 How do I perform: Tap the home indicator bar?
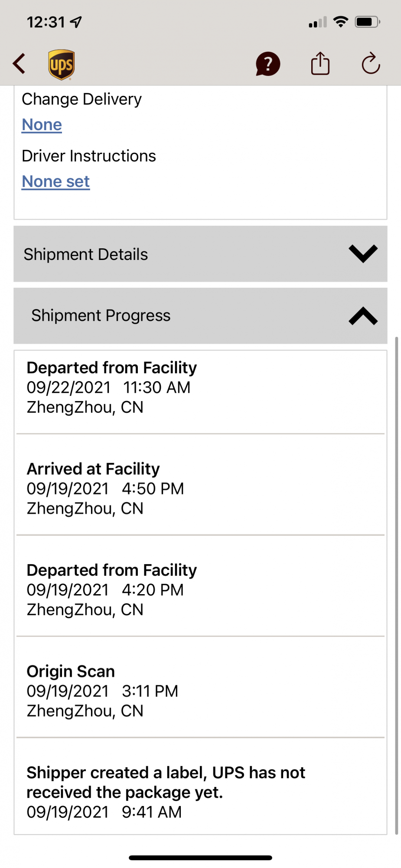click(200, 858)
